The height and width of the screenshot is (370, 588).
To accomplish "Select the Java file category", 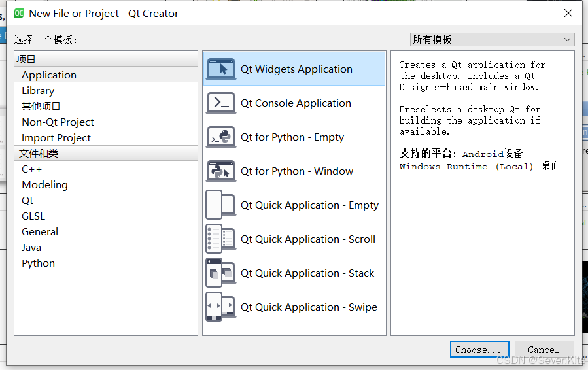I will pyautogui.click(x=106, y=247).
